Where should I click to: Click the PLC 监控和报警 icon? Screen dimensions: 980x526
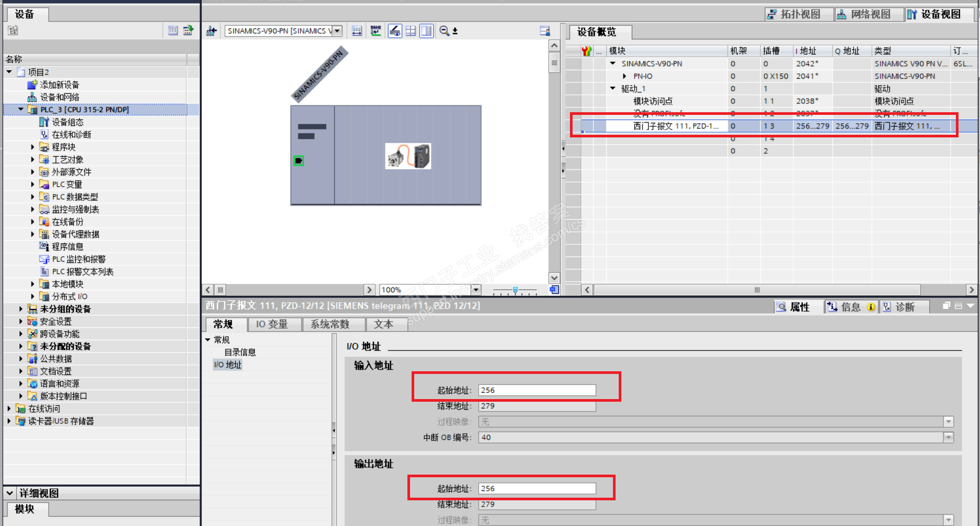click(x=44, y=259)
